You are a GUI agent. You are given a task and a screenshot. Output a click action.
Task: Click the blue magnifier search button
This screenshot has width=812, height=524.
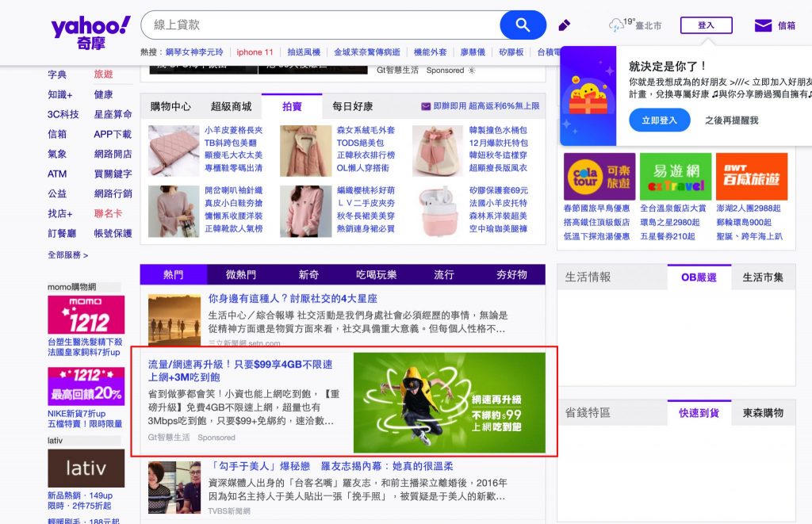(523, 25)
